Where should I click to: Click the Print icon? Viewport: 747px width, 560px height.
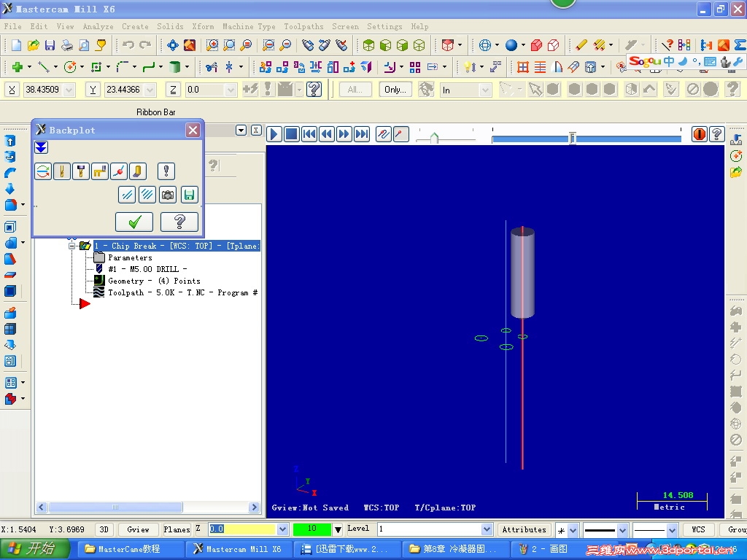pyautogui.click(x=67, y=45)
